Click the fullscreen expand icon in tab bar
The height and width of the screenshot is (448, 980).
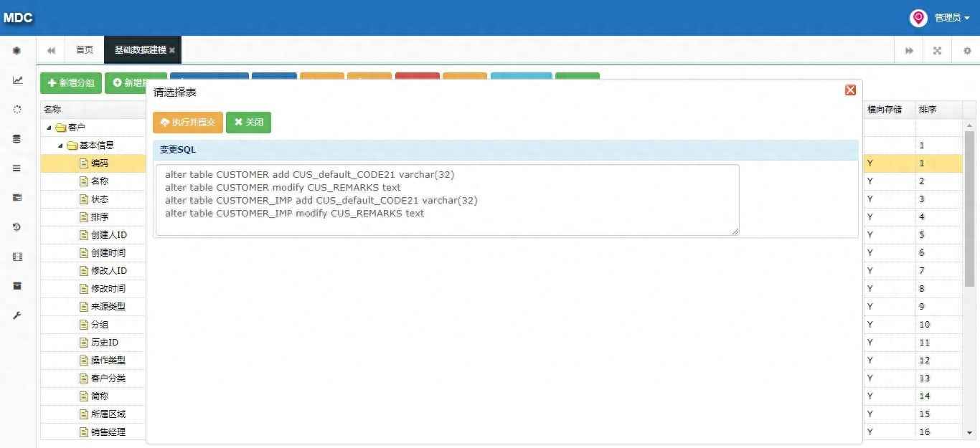[937, 51]
